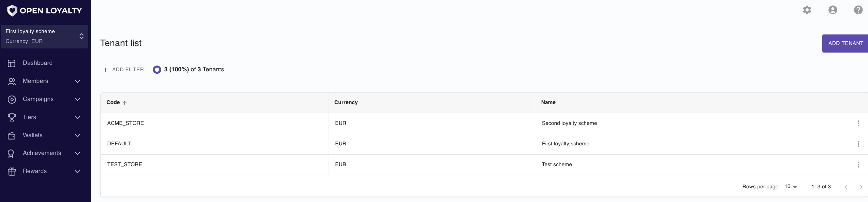Open three-dot menu for ACME_STORE row

[858, 124]
